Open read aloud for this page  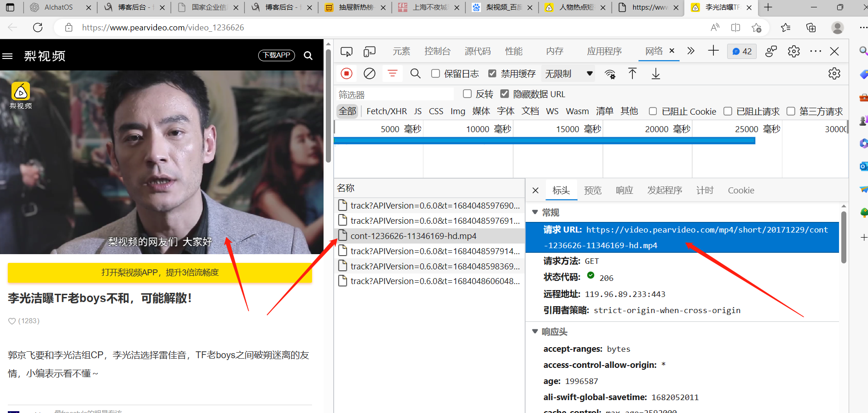[x=715, y=28]
